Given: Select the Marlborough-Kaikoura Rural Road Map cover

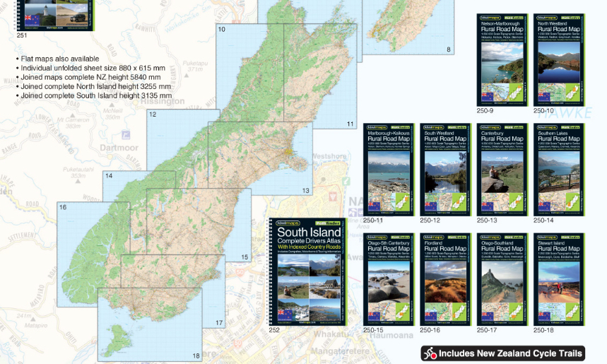Looking at the screenshot, I should 389,170.
